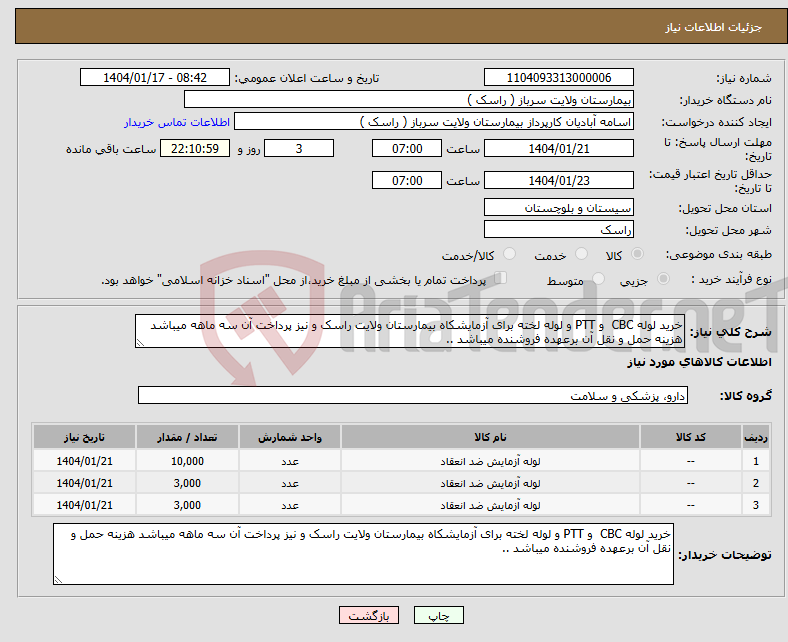Click the remaining days field showing 3

(x=299, y=148)
